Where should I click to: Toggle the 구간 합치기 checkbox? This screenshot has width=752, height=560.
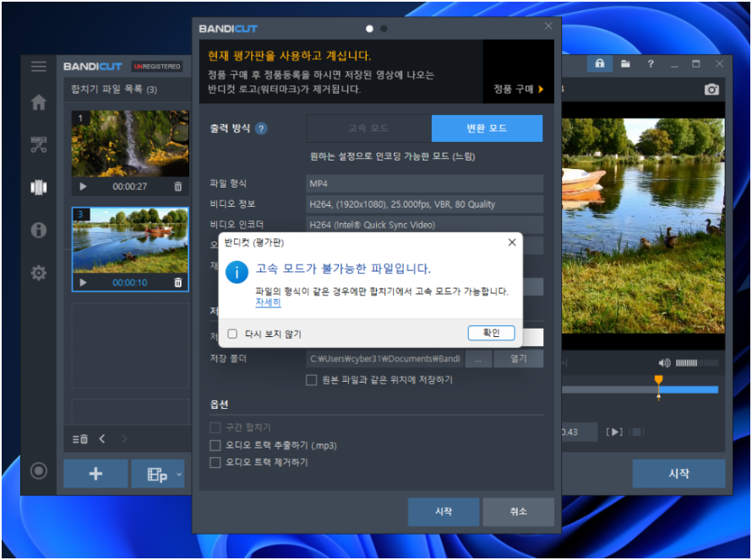pos(215,427)
